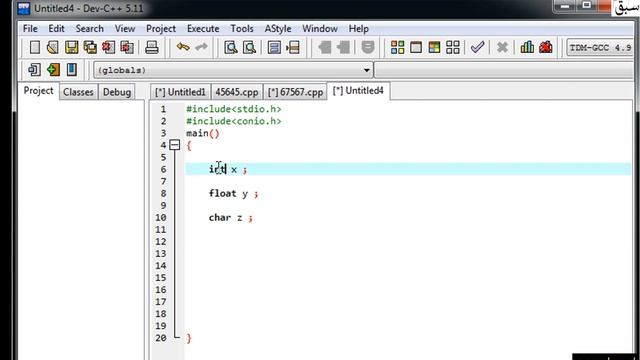Click the disabled Remove from project icon

[x=343, y=47]
